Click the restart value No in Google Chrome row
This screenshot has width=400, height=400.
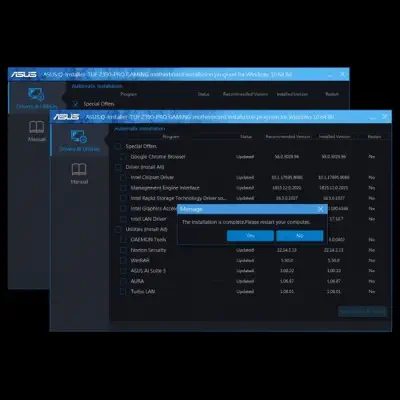click(x=372, y=157)
